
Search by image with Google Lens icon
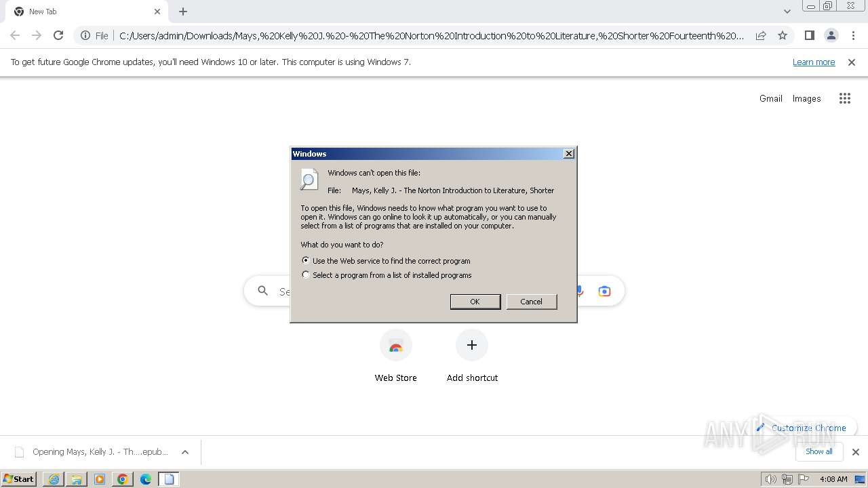pyautogui.click(x=604, y=291)
